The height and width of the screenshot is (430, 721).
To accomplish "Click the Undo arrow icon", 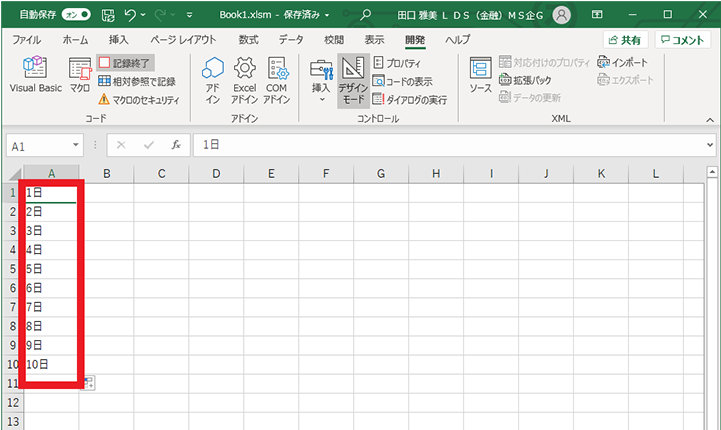I will coord(130,15).
